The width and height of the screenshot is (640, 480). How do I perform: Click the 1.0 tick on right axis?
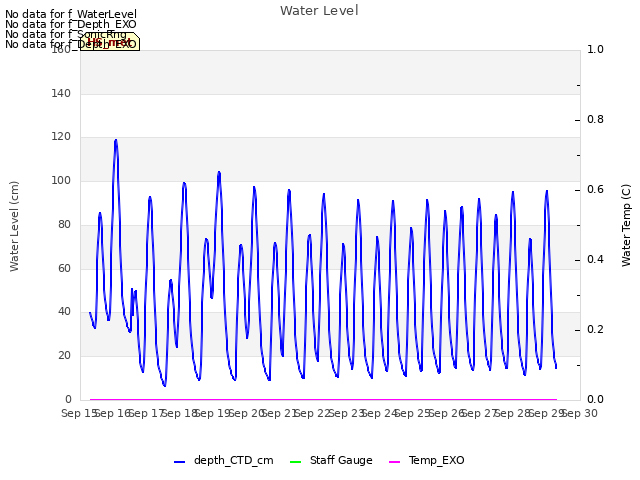point(595,49)
